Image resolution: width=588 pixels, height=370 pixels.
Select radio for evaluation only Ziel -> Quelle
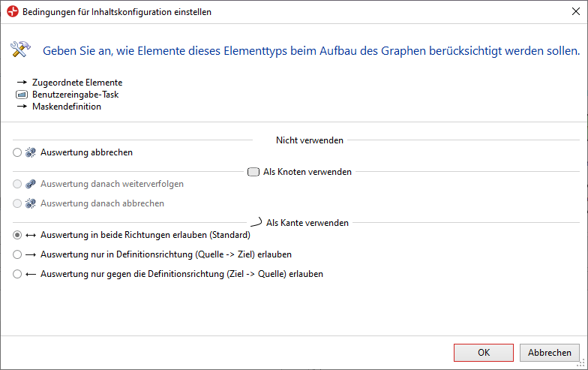click(17, 274)
